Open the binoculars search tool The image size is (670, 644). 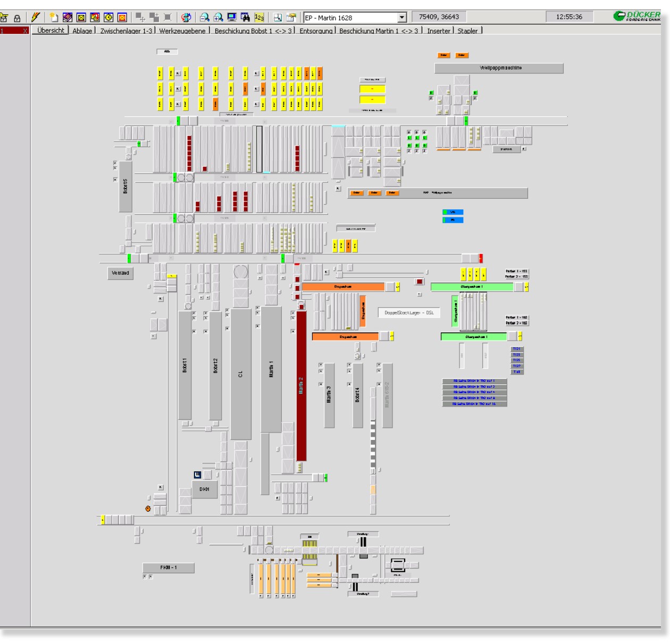click(x=245, y=17)
